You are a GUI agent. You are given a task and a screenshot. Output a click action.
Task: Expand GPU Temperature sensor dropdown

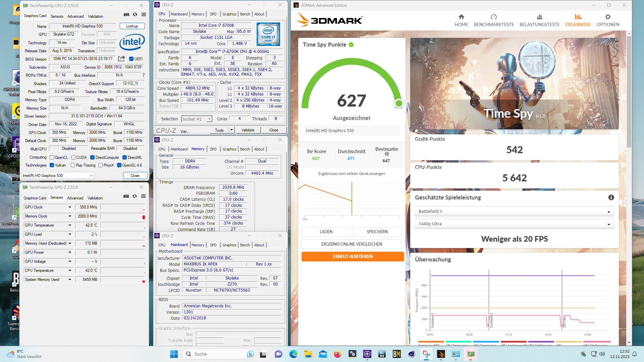click(x=70, y=225)
